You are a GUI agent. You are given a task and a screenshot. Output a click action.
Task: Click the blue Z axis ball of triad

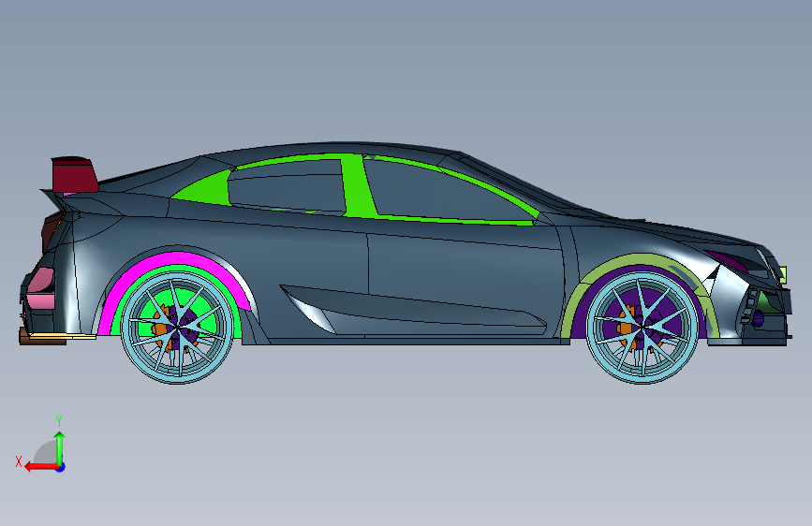pos(61,467)
